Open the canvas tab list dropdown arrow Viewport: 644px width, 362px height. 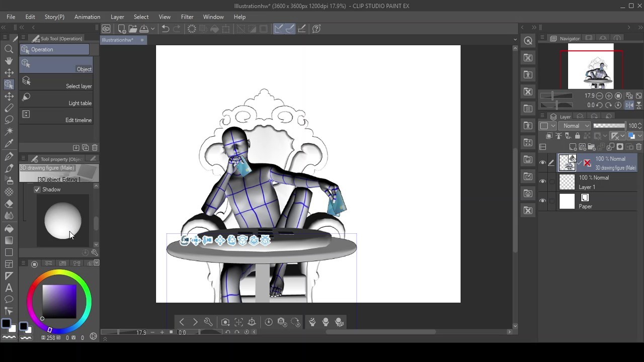point(515,39)
